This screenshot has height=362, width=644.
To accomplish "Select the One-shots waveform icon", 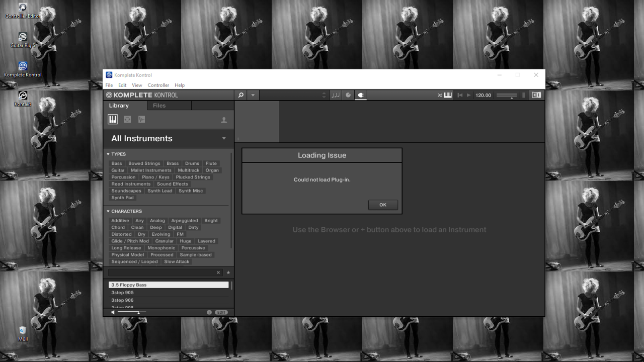I will point(142,119).
